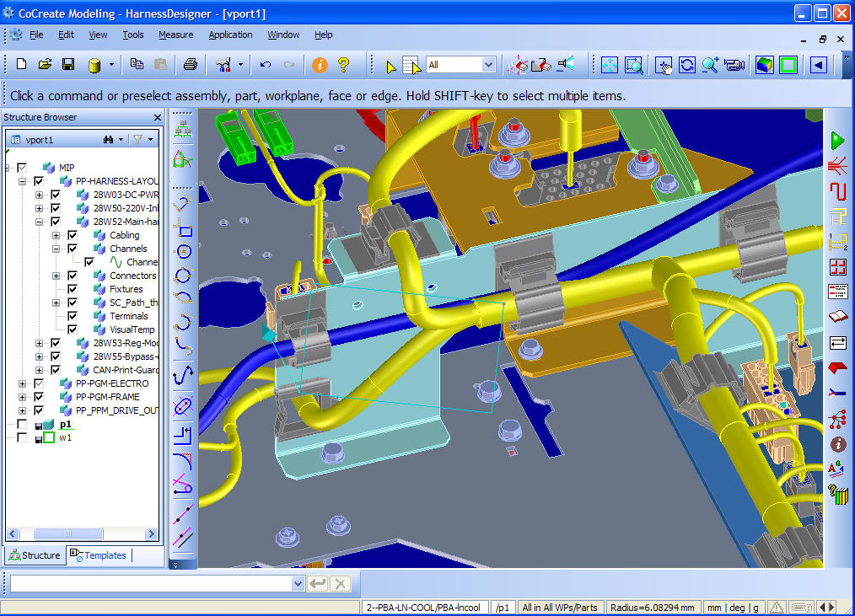Open the Measure menu
Viewport: 855px width, 616px height.
pyautogui.click(x=175, y=35)
